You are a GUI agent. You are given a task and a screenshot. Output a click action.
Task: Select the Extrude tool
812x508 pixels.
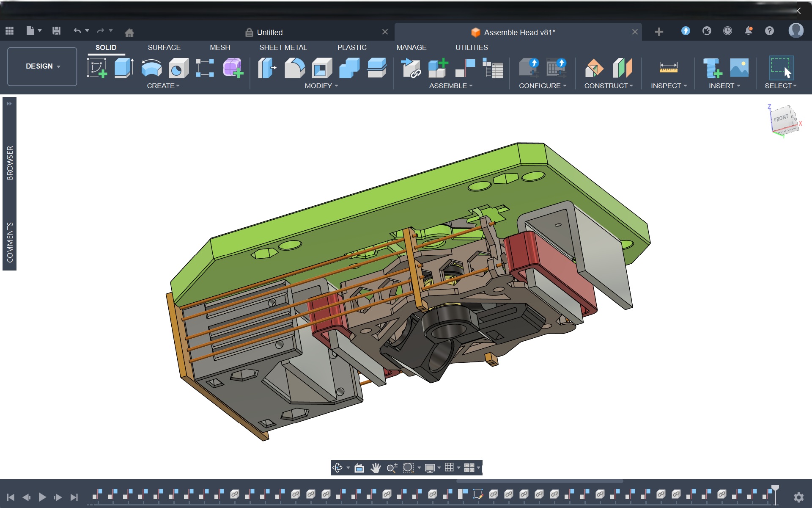124,68
